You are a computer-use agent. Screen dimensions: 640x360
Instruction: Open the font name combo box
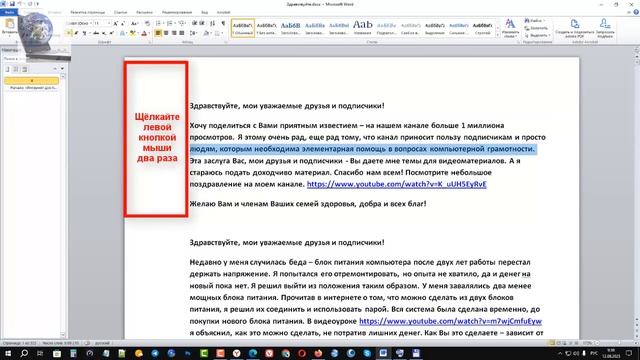[x=79, y=23]
